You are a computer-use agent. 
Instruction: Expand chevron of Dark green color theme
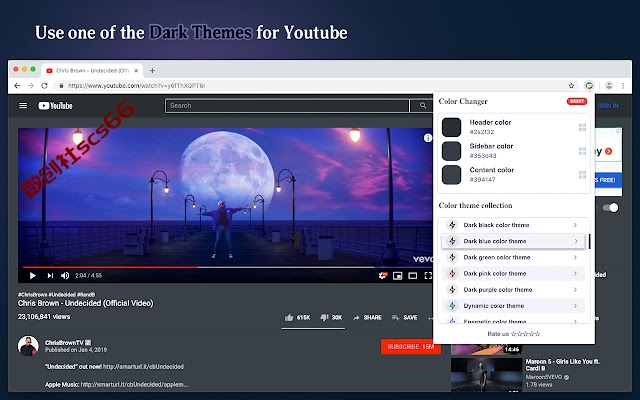tap(575, 258)
